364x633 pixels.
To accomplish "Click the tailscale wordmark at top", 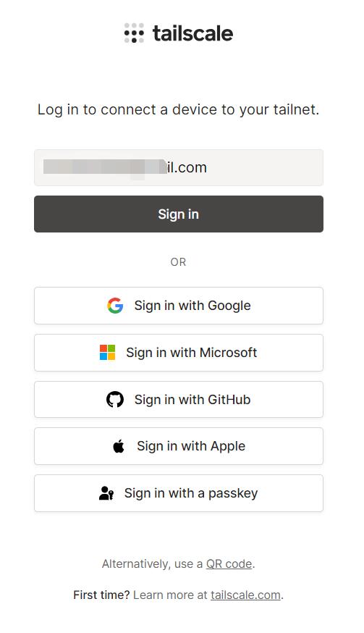I will click(193, 33).
